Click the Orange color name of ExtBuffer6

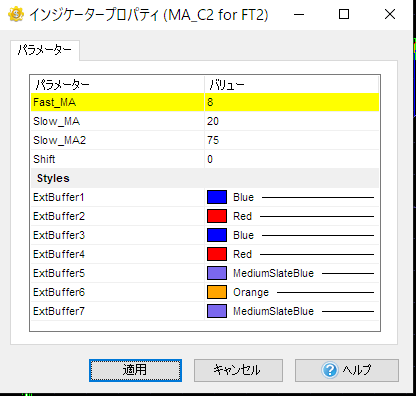[x=251, y=292]
